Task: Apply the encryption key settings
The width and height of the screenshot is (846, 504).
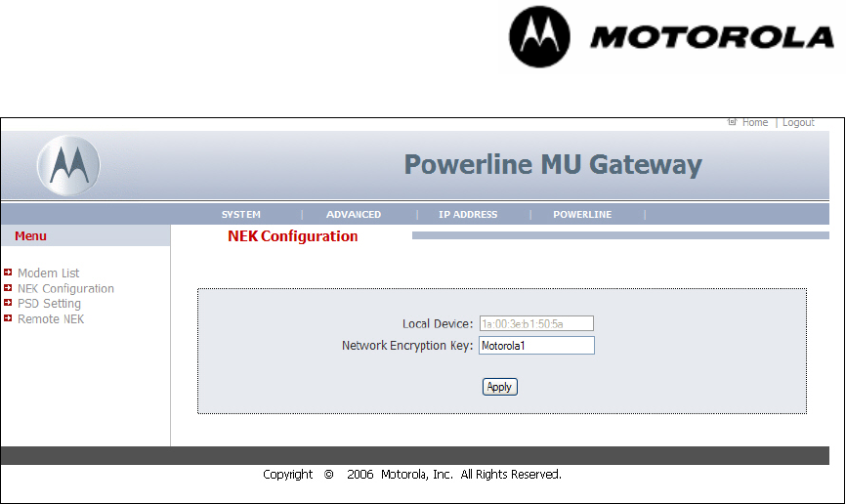Action: pyautogui.click(x=499, y=387)
